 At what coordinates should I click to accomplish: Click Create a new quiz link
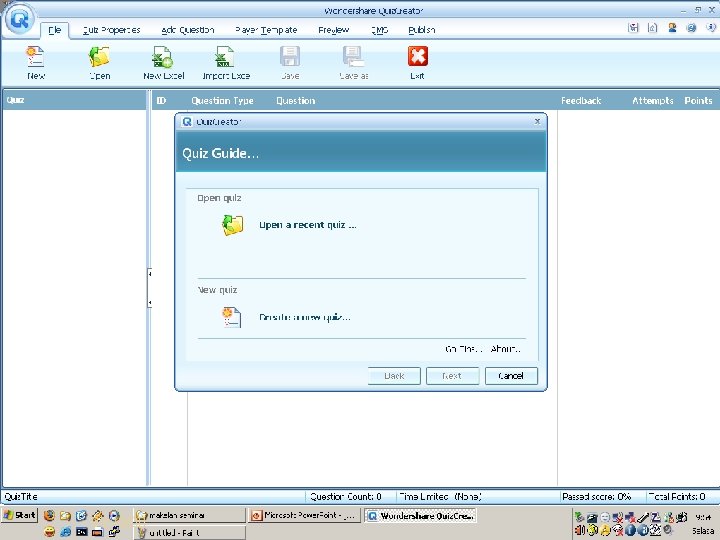tap(305, 317)
